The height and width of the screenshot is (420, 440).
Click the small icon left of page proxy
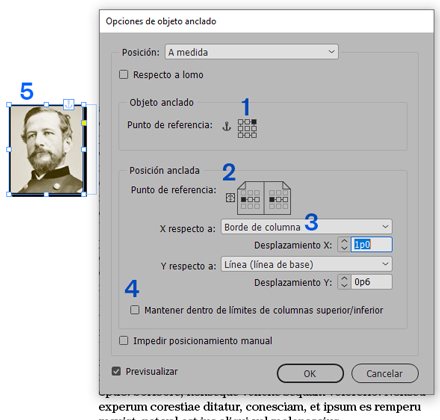230,198
